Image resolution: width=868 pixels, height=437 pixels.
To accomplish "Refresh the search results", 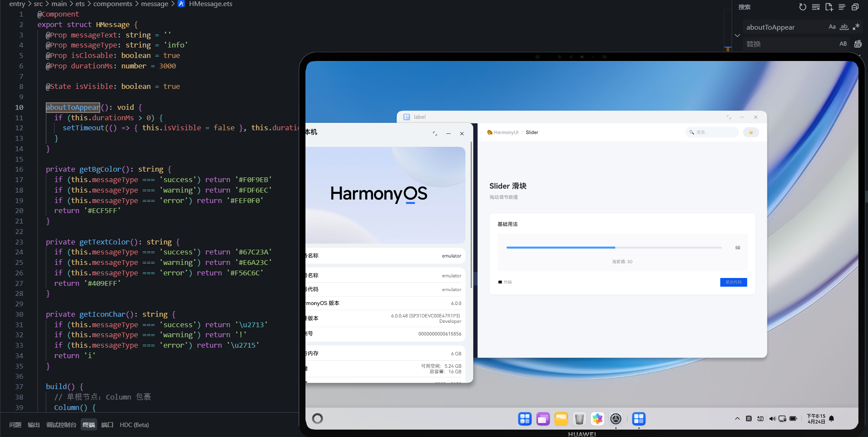I will [803, 7].
